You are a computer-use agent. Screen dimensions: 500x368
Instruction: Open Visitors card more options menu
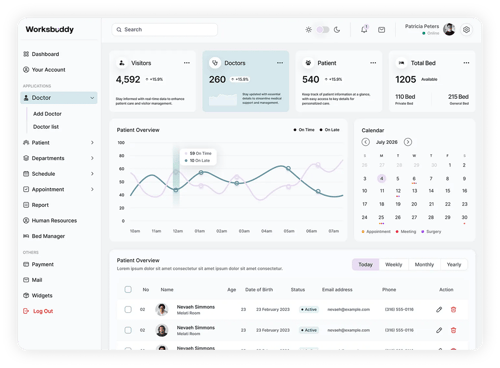tap(187, 63)
